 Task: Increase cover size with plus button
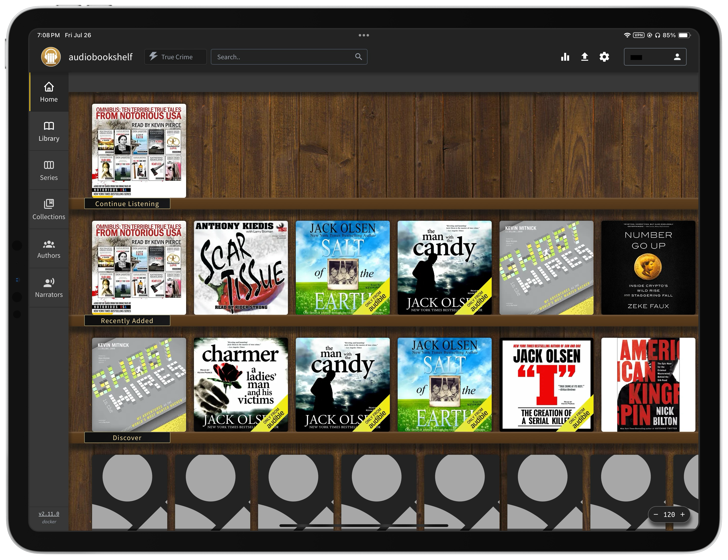pyautogui.click(x=682, y=514)
